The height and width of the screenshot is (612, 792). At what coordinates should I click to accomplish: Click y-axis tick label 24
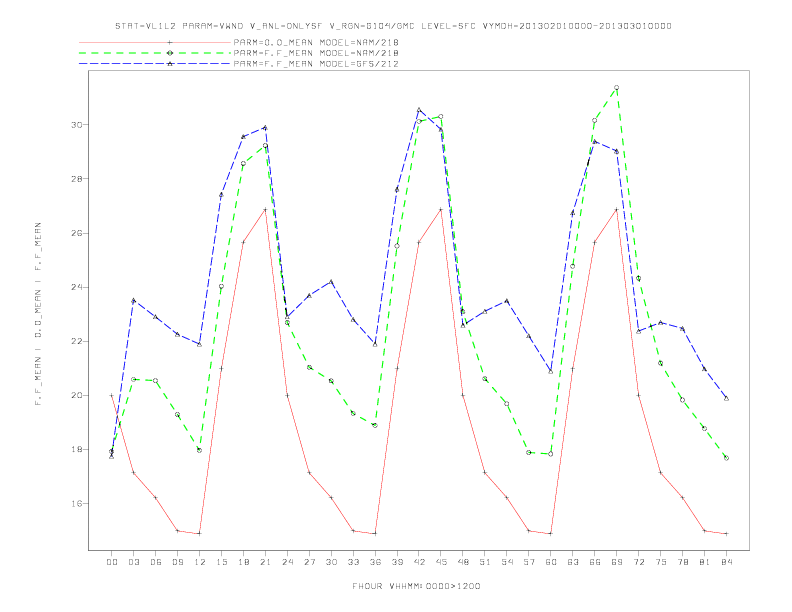tap(76, 287)
